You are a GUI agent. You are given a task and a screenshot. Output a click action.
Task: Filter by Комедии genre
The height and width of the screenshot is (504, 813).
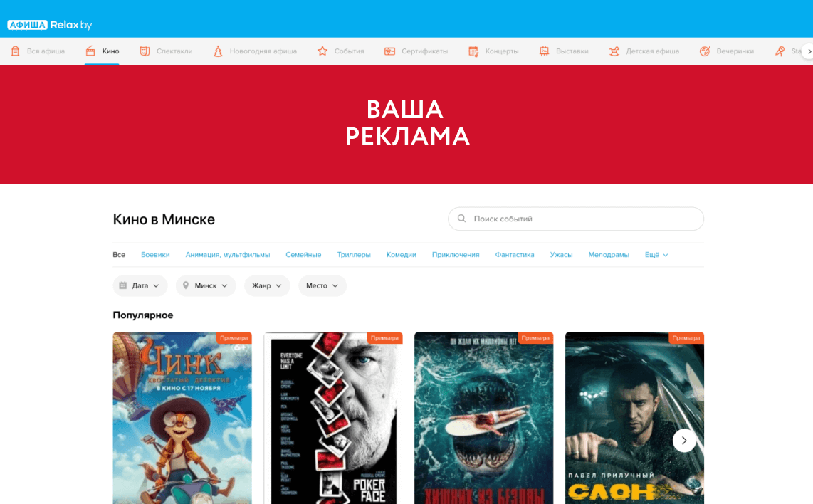[402, 255]
